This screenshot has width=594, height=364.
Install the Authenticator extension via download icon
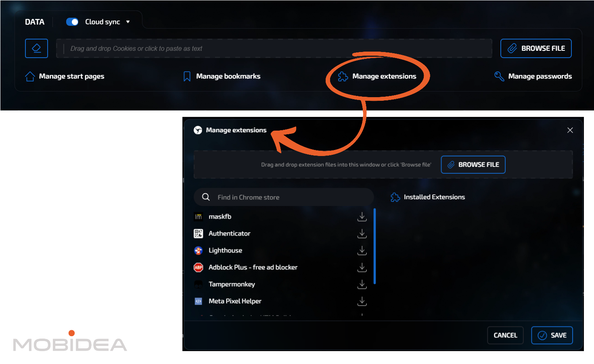click(362, 234)
